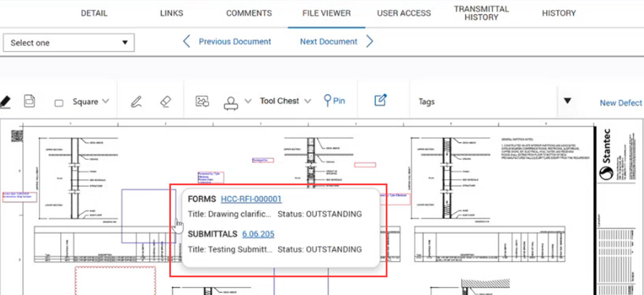Expand the Tags dropdown black triangle
The height and width of the screenshot is (295, 644).
coord(567,101)
